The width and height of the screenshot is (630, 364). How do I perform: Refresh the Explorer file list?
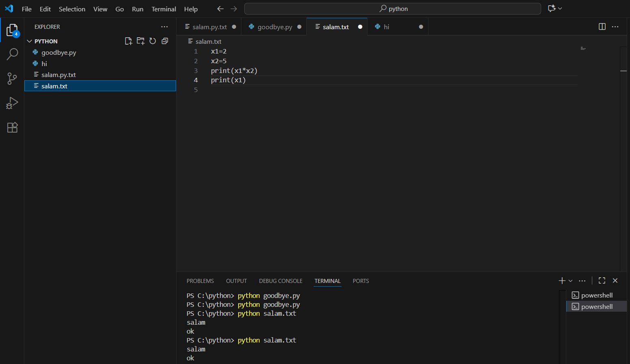153,41
